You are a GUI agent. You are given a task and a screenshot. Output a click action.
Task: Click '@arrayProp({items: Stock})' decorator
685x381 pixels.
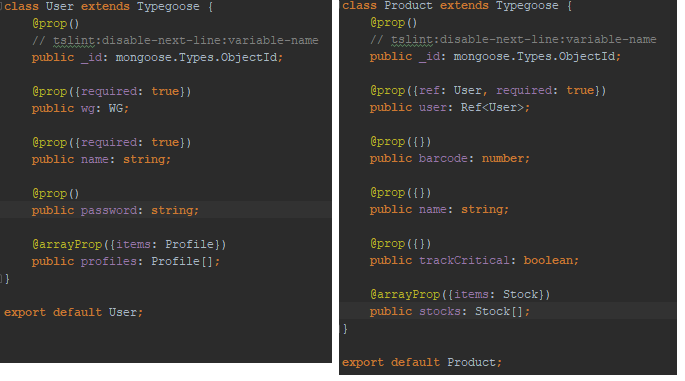460,294
